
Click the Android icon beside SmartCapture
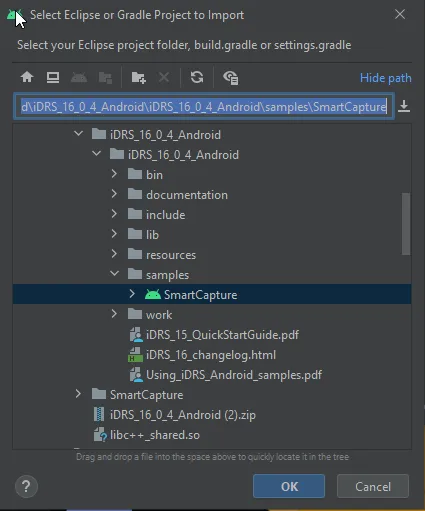(153, 294)
